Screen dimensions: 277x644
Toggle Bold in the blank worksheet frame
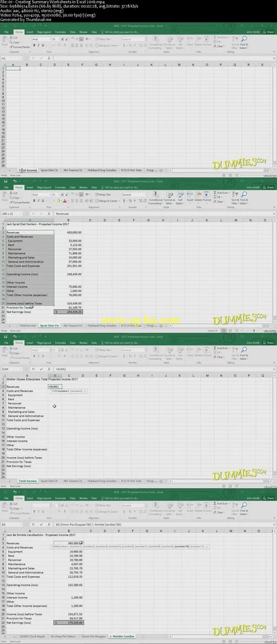point(35,45)
